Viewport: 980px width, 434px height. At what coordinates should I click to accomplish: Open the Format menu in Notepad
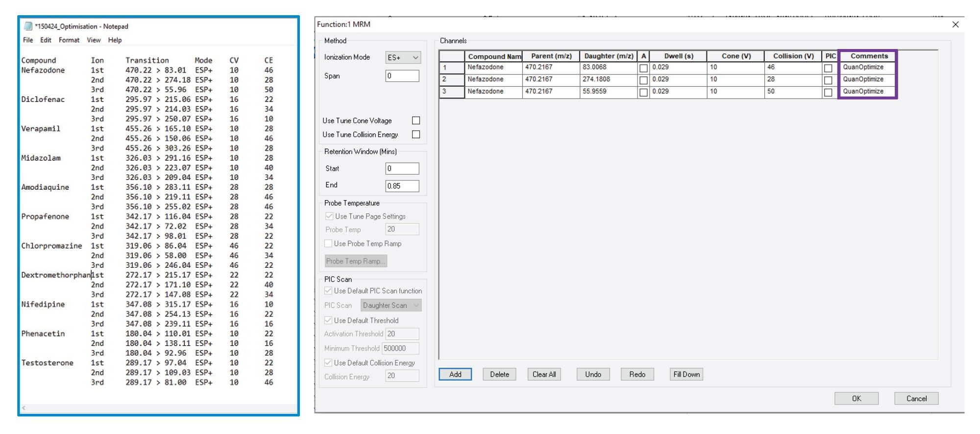point(69,40)
